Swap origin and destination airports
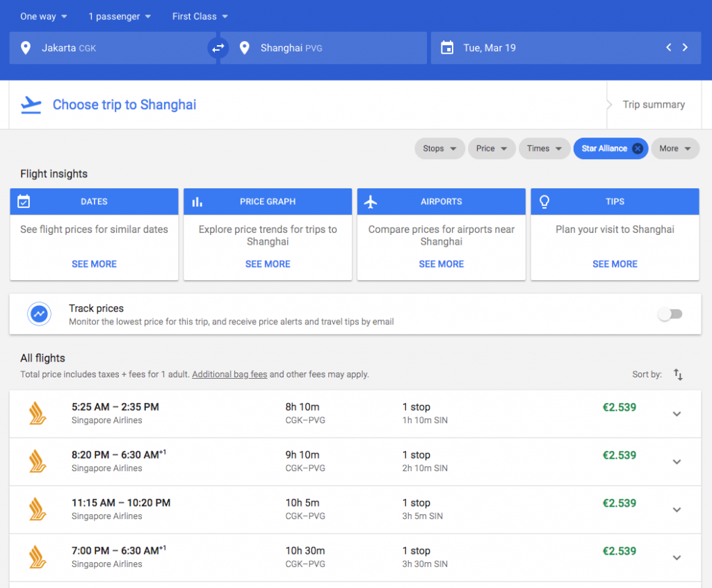 [x=218, y=48]
